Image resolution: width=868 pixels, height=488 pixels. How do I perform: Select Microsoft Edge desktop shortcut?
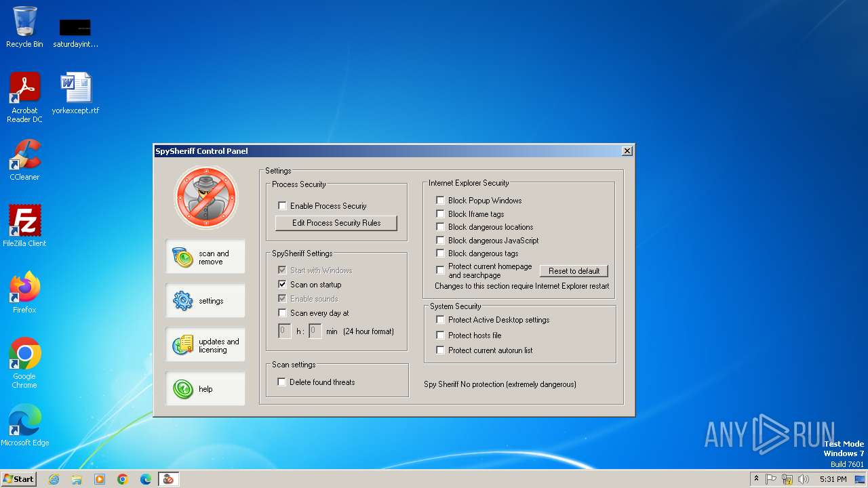[24, 426]
